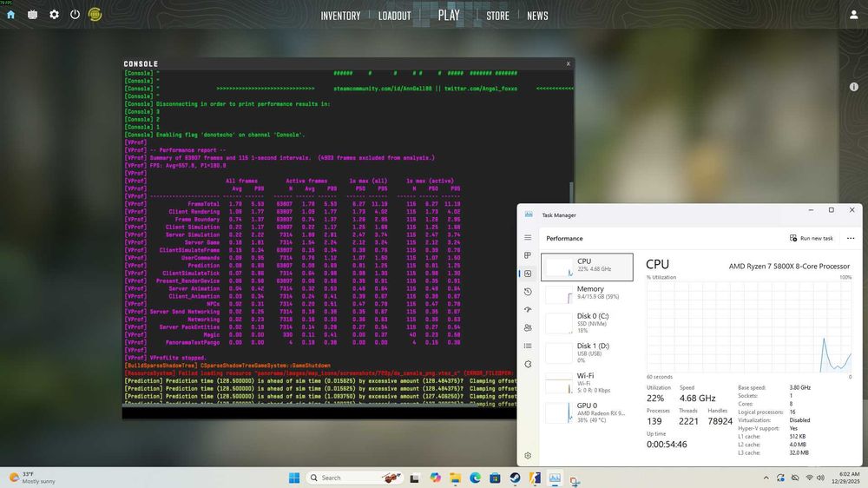Viewport: 868px width, 488px height.
Task: Select GPU 0 in performance list
Action: (x=587, y=412)
